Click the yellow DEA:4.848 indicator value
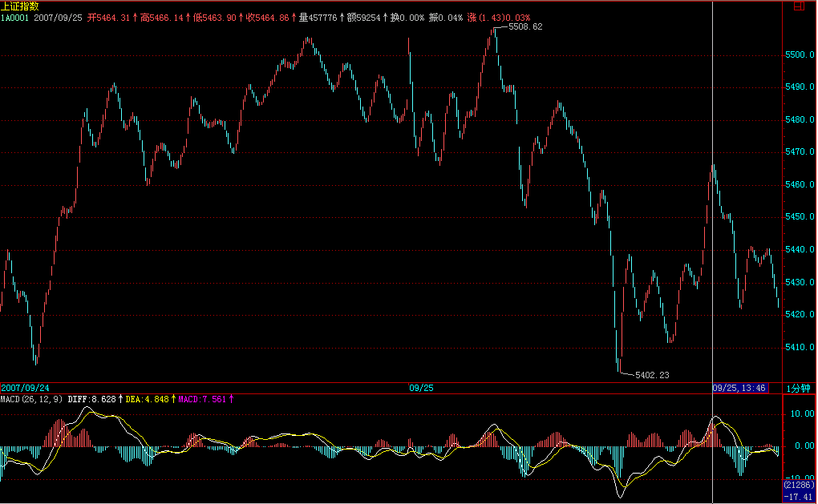This screenshot has height=504, width=818. (x=148, y=398)
